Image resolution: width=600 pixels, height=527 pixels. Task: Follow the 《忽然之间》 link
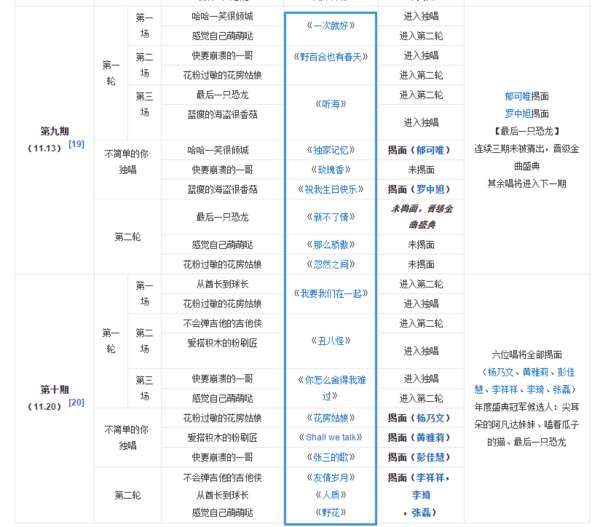click(x=331, y=264)
